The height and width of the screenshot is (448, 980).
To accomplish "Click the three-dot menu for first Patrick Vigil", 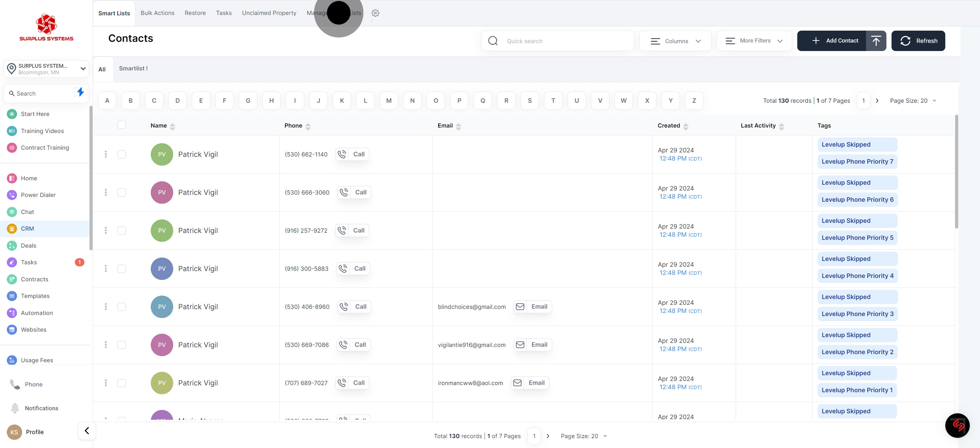I will click(x=106, y=154).
